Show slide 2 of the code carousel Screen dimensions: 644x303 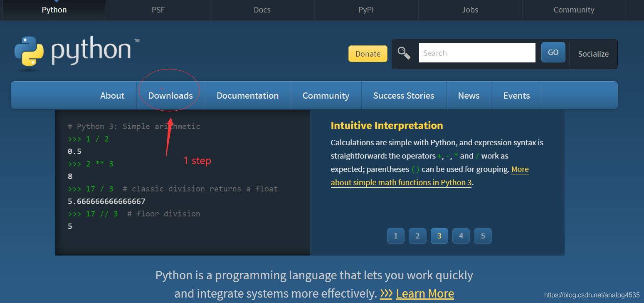(x=417, y=236)
